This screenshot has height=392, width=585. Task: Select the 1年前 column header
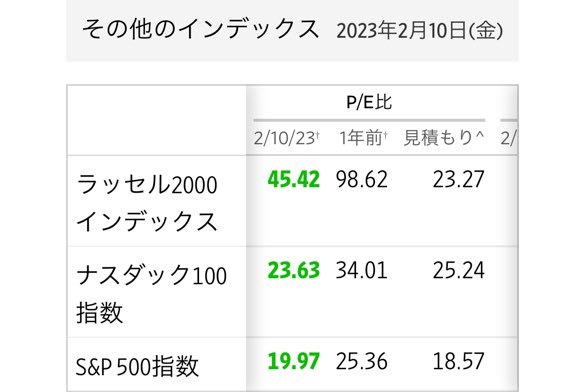363,138
